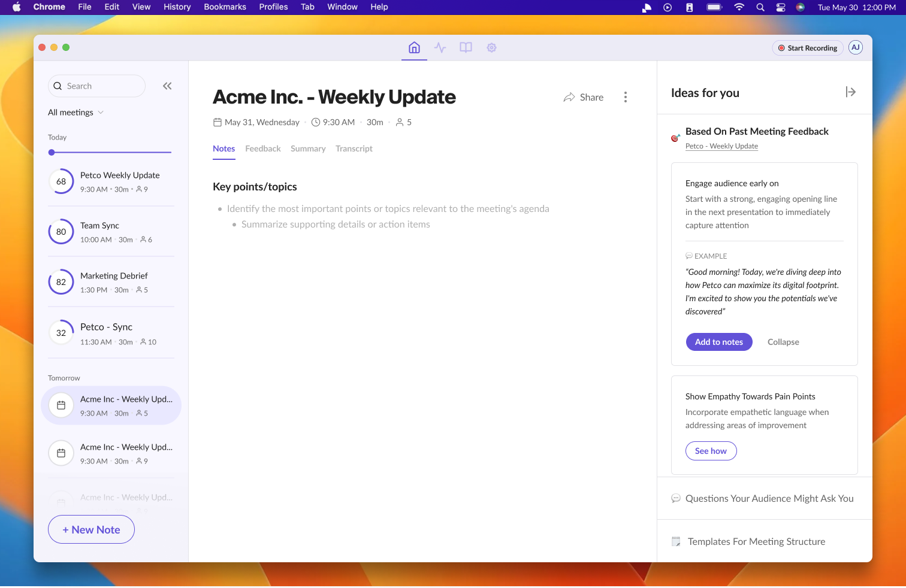The height and width of the screenshot is (588, 906).
Task: Expand Show Empathy card via See how
Action: pos(711,451)
